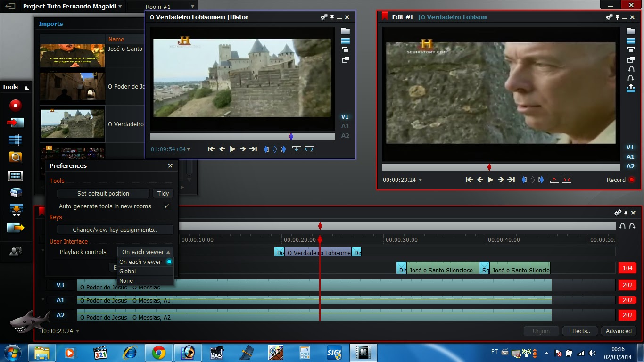The image size is (644, 362).
Task: Open the Search tool magnifier icon
Action: coord(16,157)
